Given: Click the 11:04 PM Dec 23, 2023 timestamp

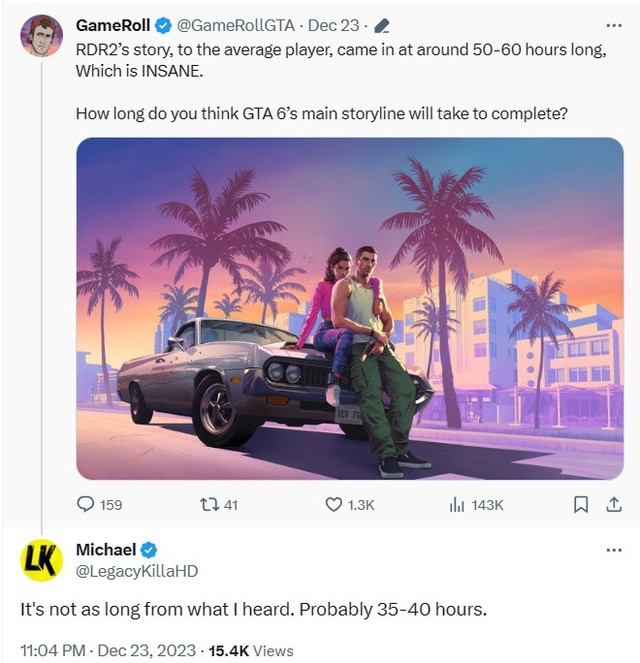Looking at the screenshot, I should click(108, 650).
